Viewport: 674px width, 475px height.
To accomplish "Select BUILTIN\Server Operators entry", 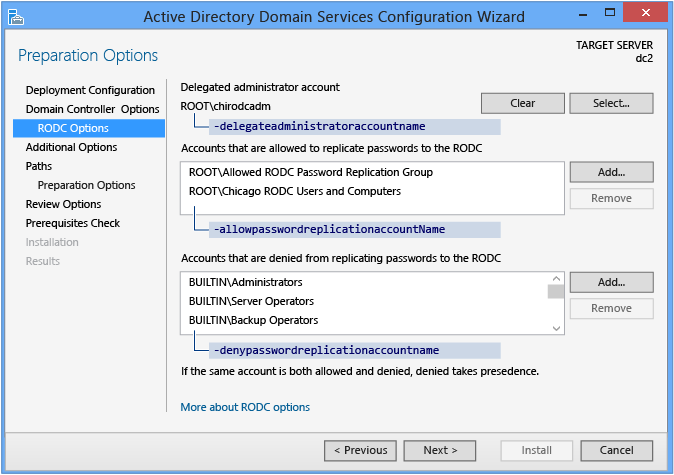I will 251,301.
